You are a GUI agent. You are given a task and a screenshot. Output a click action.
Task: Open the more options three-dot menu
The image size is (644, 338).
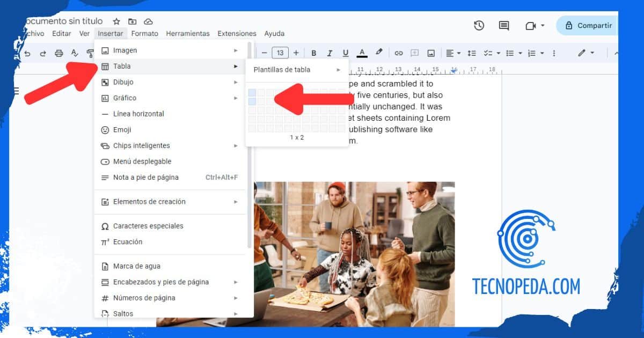[554, 53]
